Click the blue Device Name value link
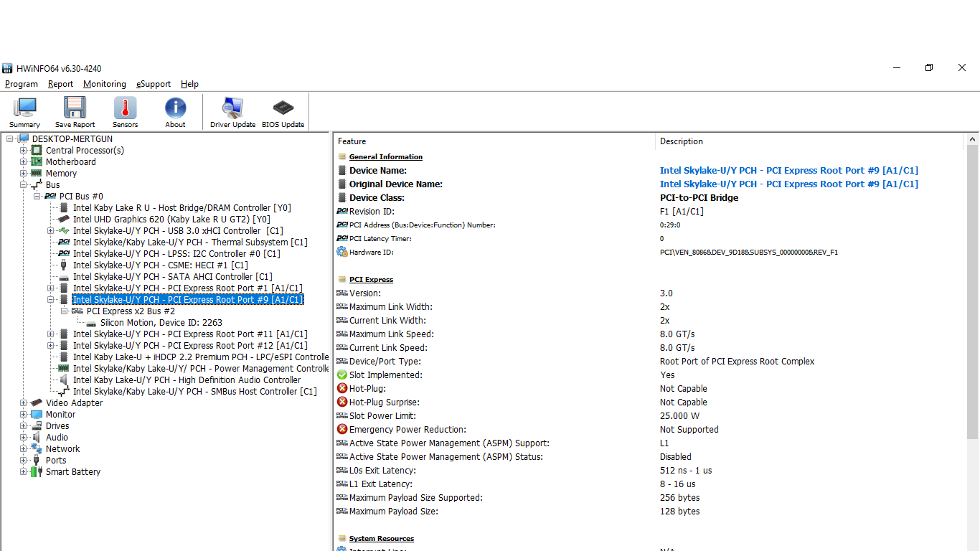 [789, 171]
